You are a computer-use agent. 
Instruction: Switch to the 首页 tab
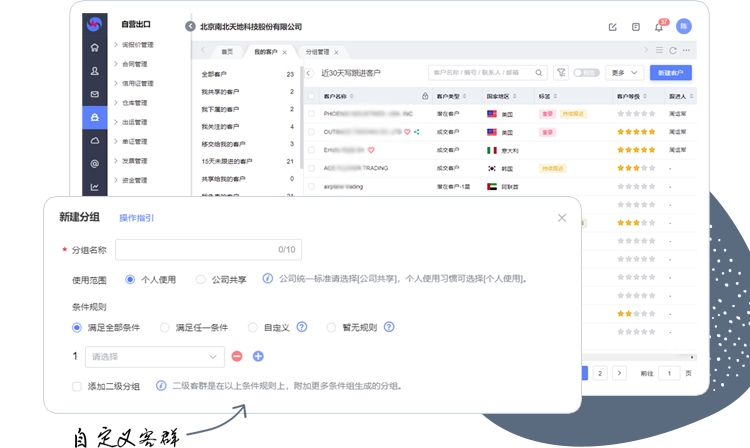click(x=227, y=50)
